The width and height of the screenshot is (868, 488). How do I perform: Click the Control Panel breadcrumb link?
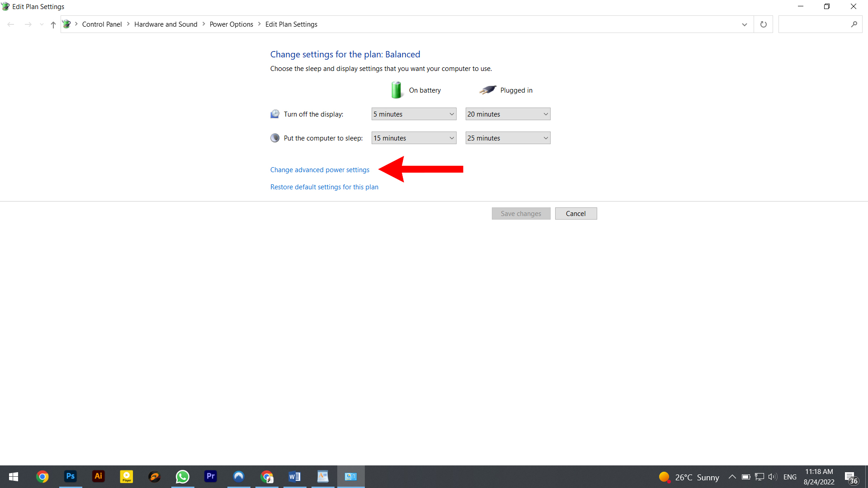point(101,24)
